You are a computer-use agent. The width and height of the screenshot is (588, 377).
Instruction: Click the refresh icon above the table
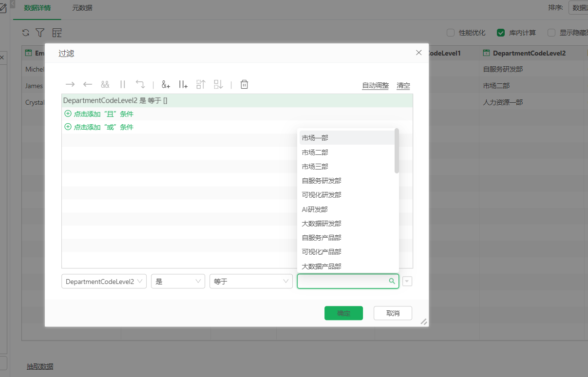(26, 33)
